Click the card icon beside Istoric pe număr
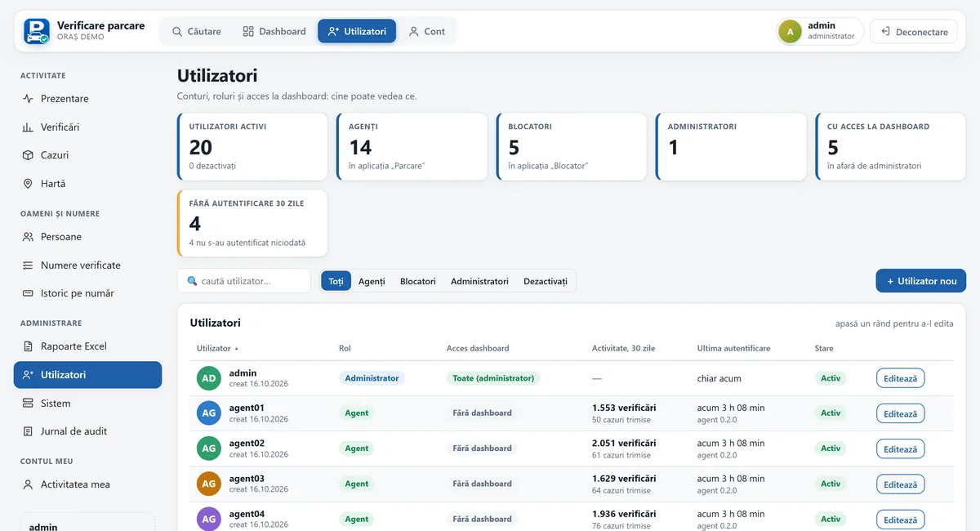The image size is (980, 531). click(x=28, y=293)
